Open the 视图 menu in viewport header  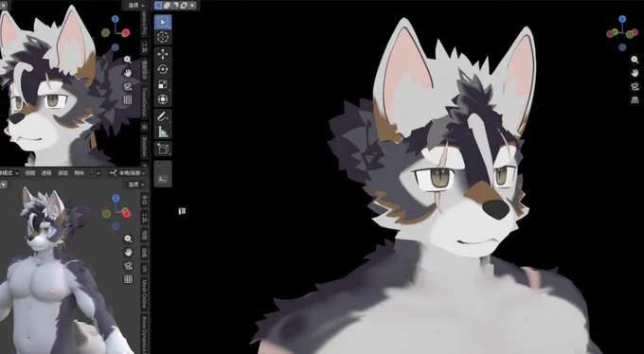coord(30,173)
